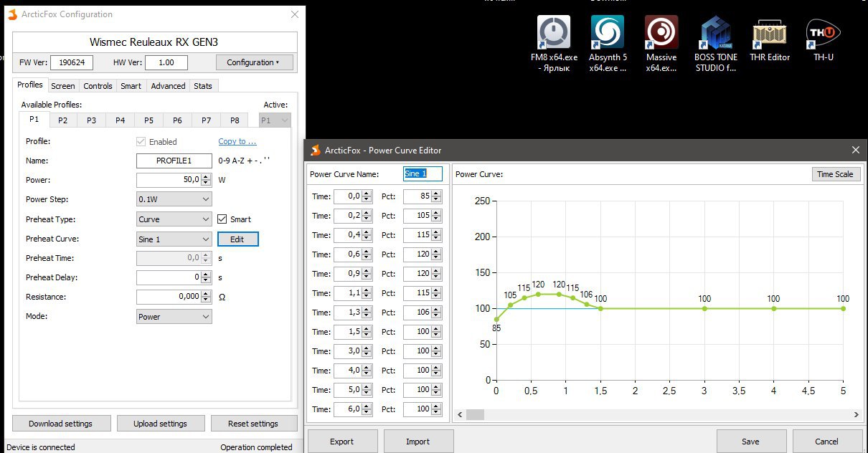Click the Reset settings button
The image size is (868, 453).
(253, 424)
